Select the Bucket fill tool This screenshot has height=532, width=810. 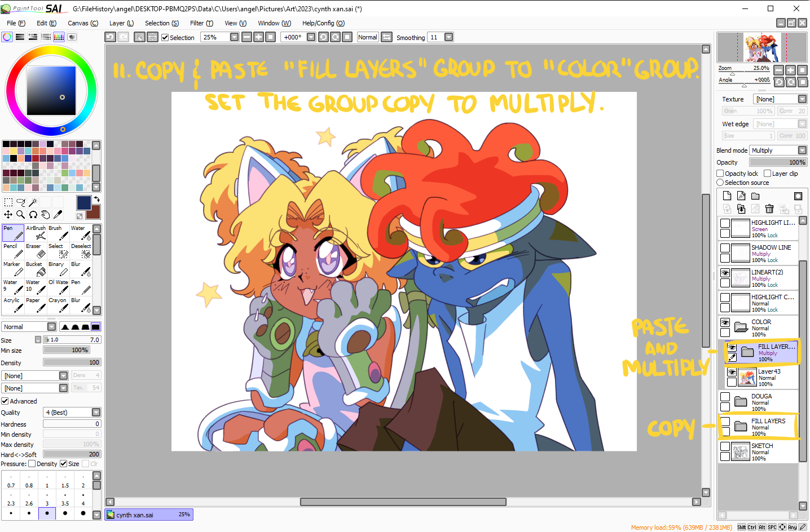coord(36,269)
